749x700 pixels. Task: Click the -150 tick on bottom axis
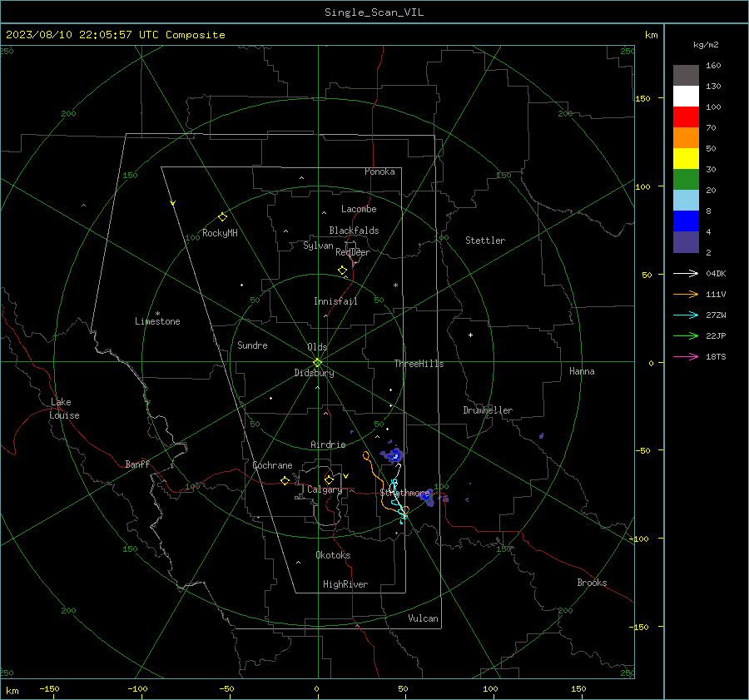[x=49, y=688]
